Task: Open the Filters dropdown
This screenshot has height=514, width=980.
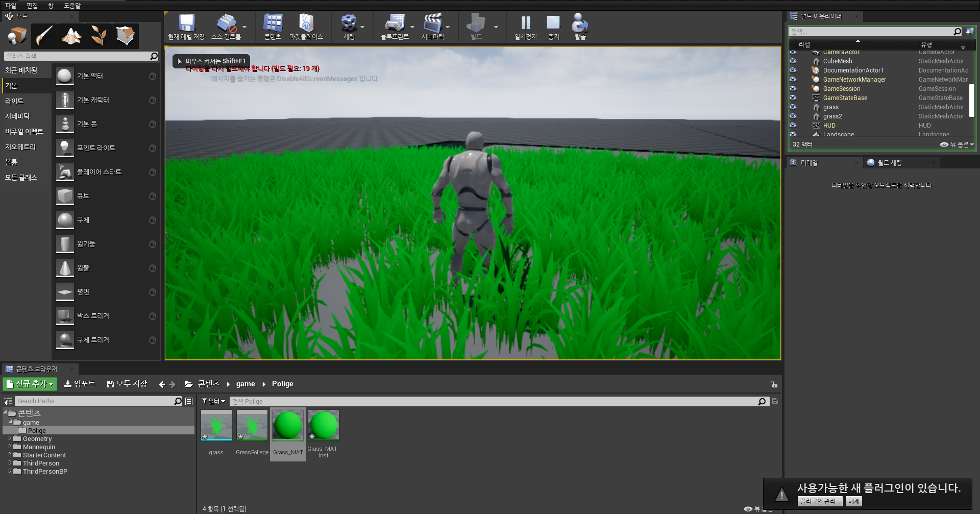Action: point(213,401)
